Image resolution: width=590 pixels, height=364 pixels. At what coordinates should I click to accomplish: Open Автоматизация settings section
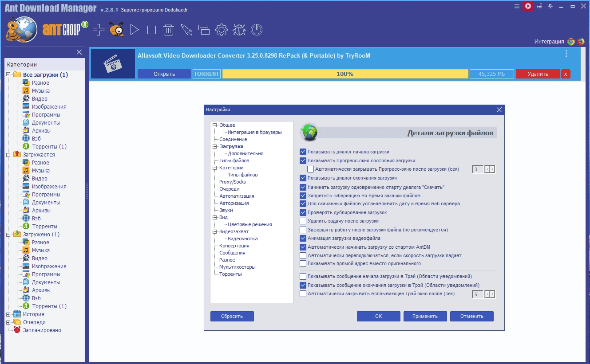pos(237,196)
